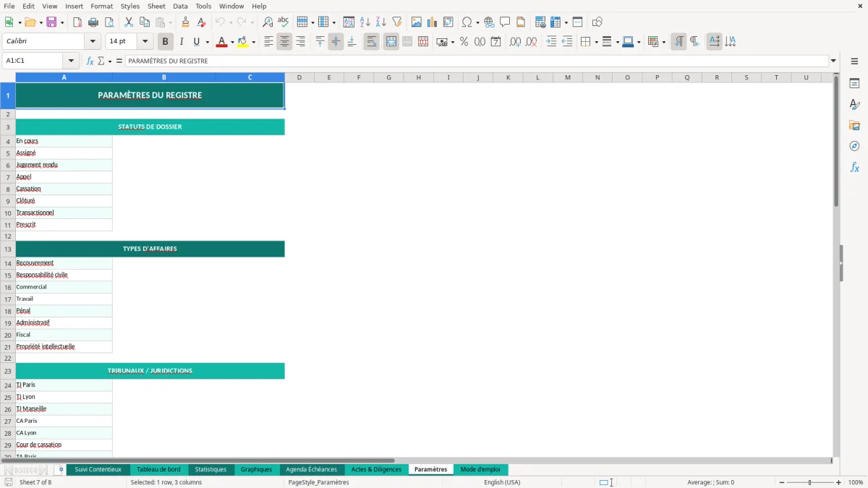Click zoom out minus button
This screenshot has height=488, width=868.
tap(782, 482)
